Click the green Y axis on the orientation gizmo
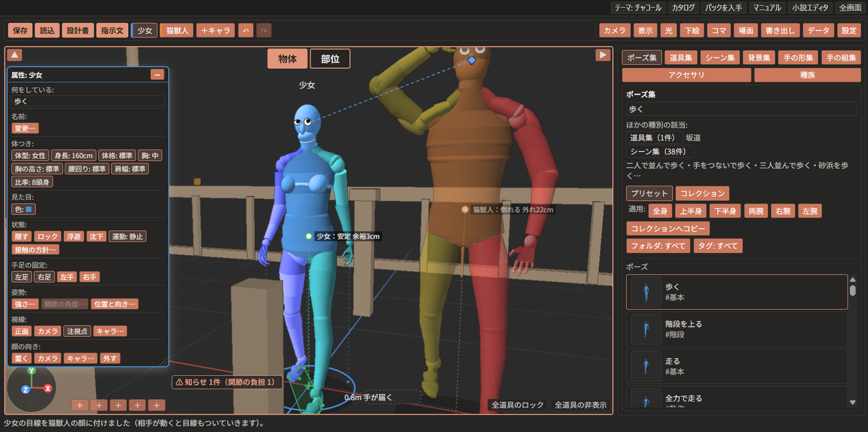This screenshot has width=868, height=432. pyautogui.click(x=31, y=370)
